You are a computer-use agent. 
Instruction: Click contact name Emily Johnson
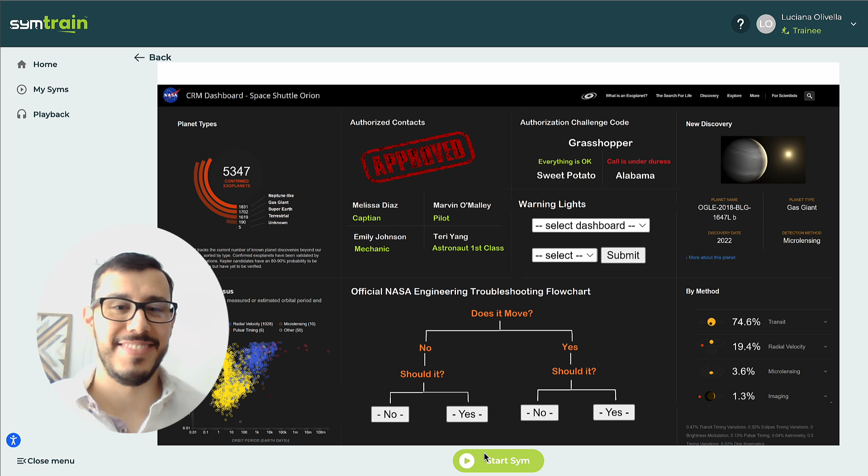point(380,237)
